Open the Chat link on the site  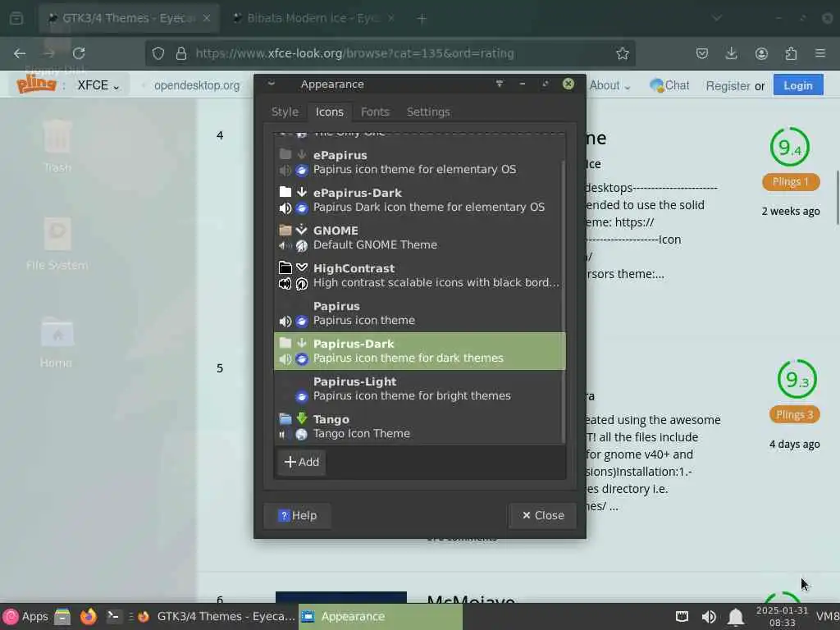[669, 85]
